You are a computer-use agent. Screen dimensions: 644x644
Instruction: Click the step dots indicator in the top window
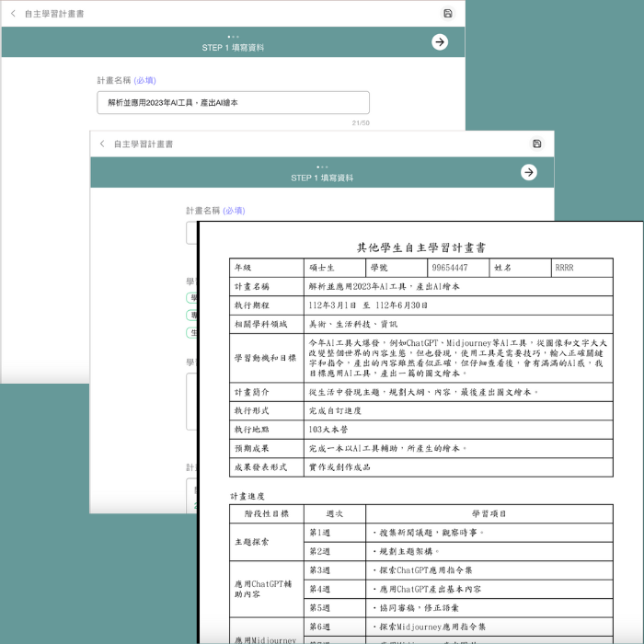coord(233,37)
